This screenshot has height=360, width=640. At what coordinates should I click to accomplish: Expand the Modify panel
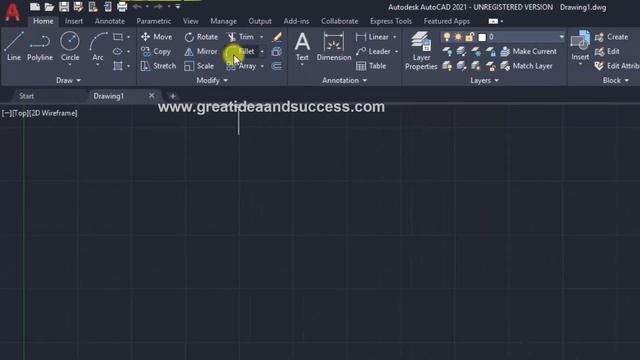click(x=212, y=80)
